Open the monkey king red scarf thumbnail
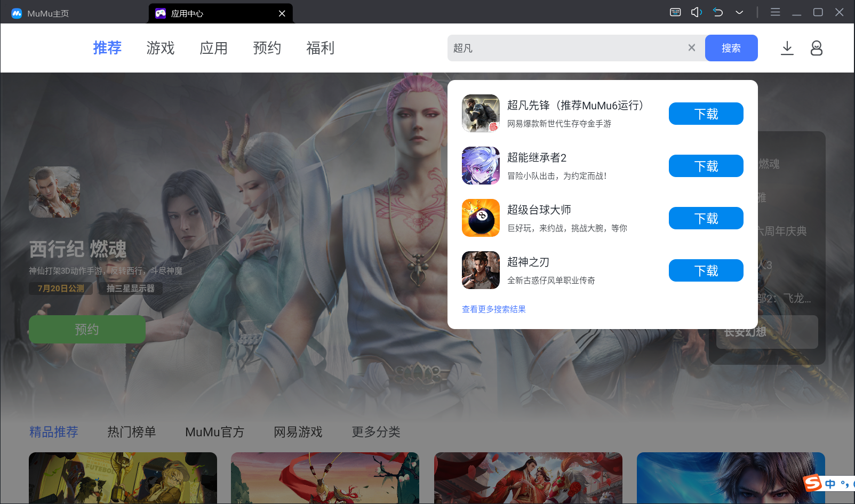This screenshot has width=855, height=504. coord(325,478)
